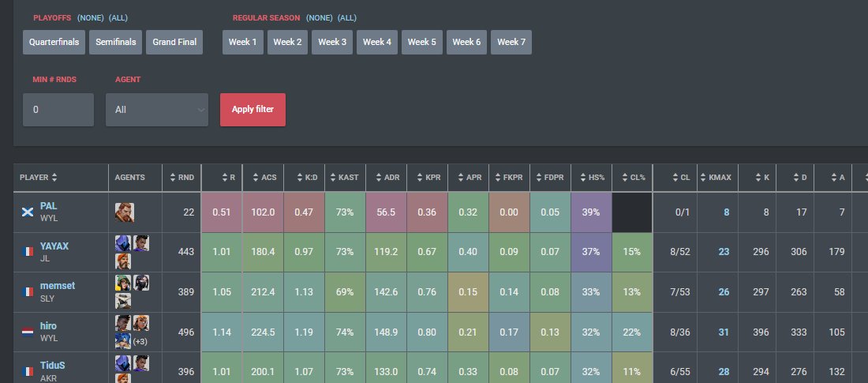
Task: Open memset player profile
Action: [x=58, y=286]
